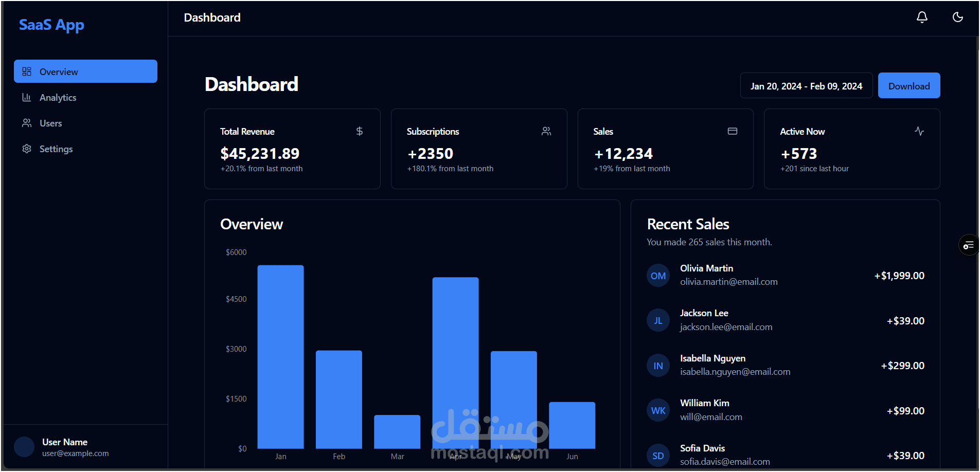Click the users icon on Subscriptions card

pyautogui.click(x=546, y=131)
